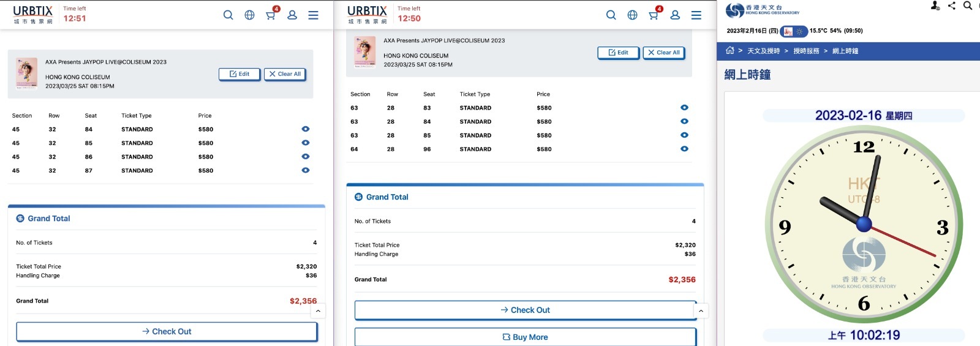Toggle eye icon for section 45 seat 87
Screen dimensions: 980x346
[x=306, y=170]
